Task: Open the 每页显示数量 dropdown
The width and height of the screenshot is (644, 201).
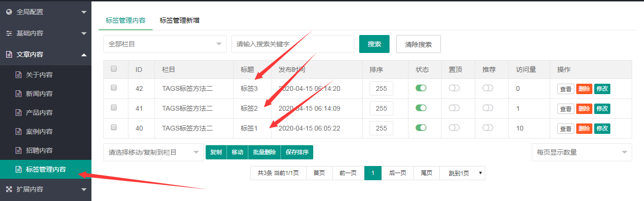Action: tap(581, 152)
